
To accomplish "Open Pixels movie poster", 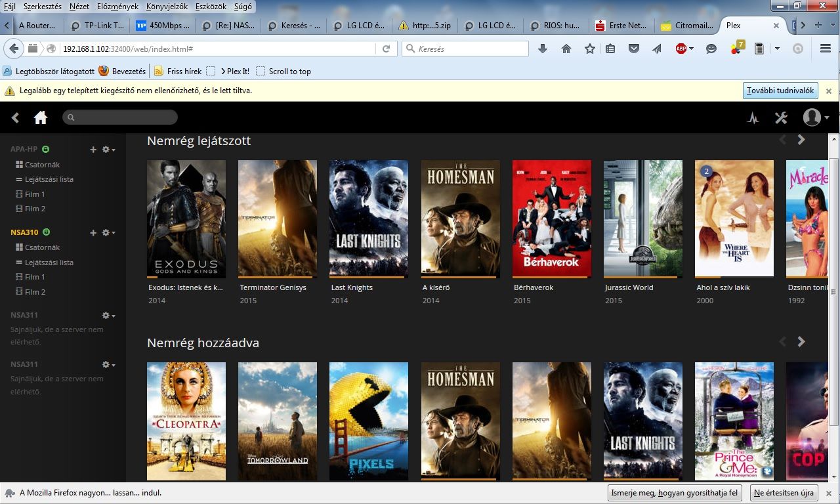I will (369, 421).
